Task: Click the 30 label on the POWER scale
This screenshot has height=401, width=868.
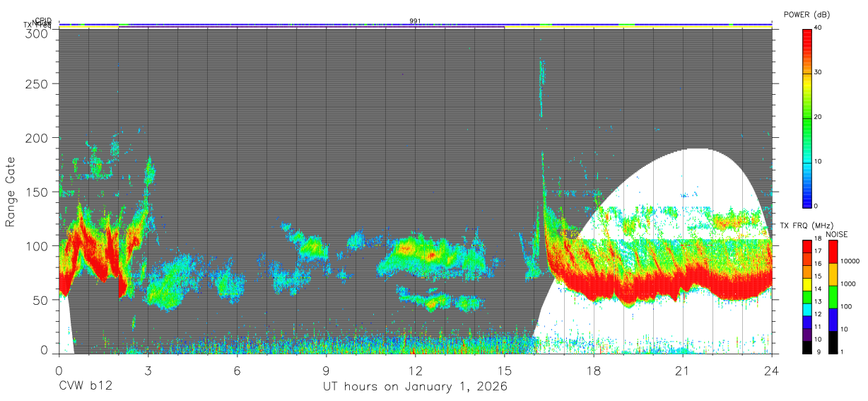Action: point(817,72)
